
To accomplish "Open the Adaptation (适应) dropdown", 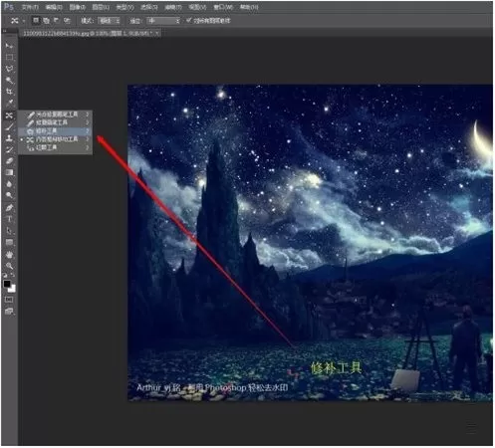I will 164,21.
